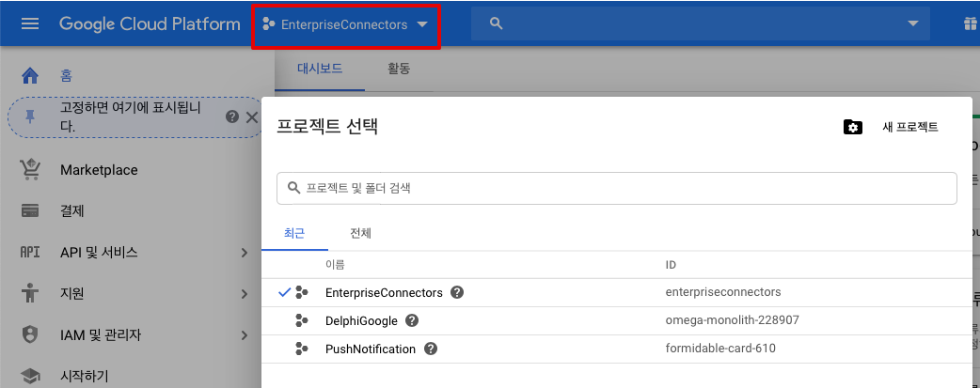Select the EnterpriseConnectors project row name
This screenshot has height=388, width=980.
pyautogui.click(x=384, y=292)
